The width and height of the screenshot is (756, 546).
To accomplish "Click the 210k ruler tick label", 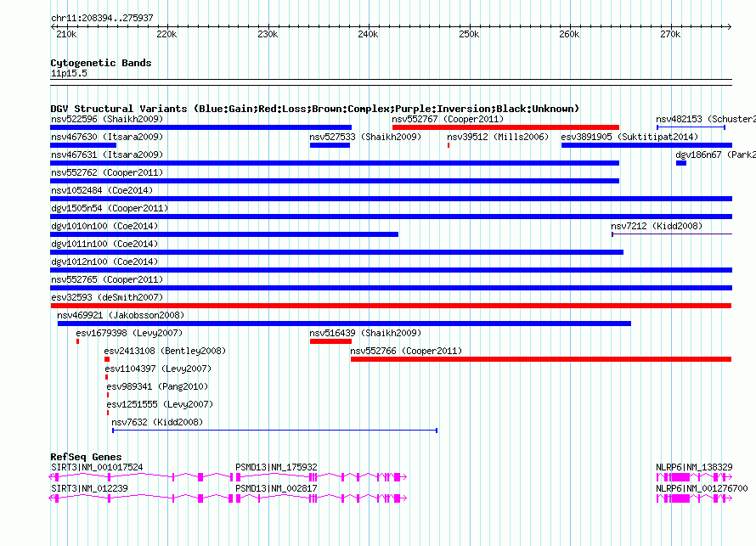I will [66, 34].
